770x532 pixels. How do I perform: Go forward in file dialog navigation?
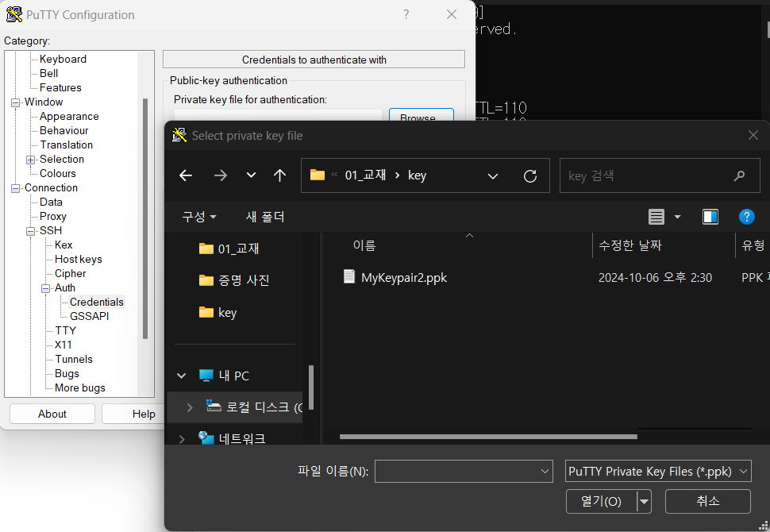[221, 175]
